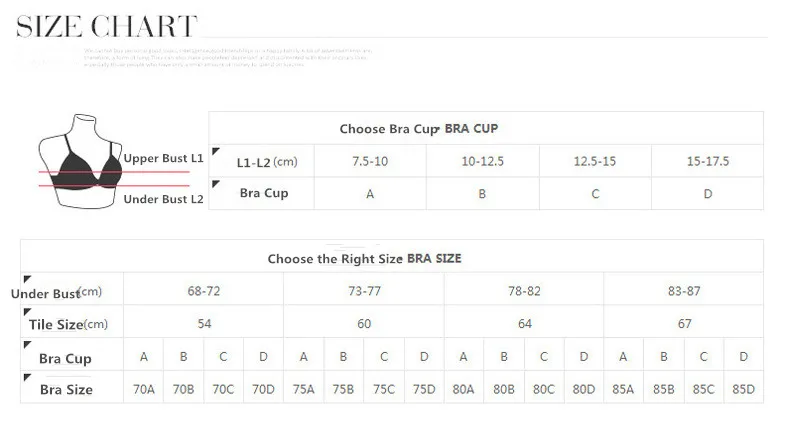The height and width of the screenshot is (432, 790).
Task: Select the 83-87 under bust cell
Action: [684, 291]
